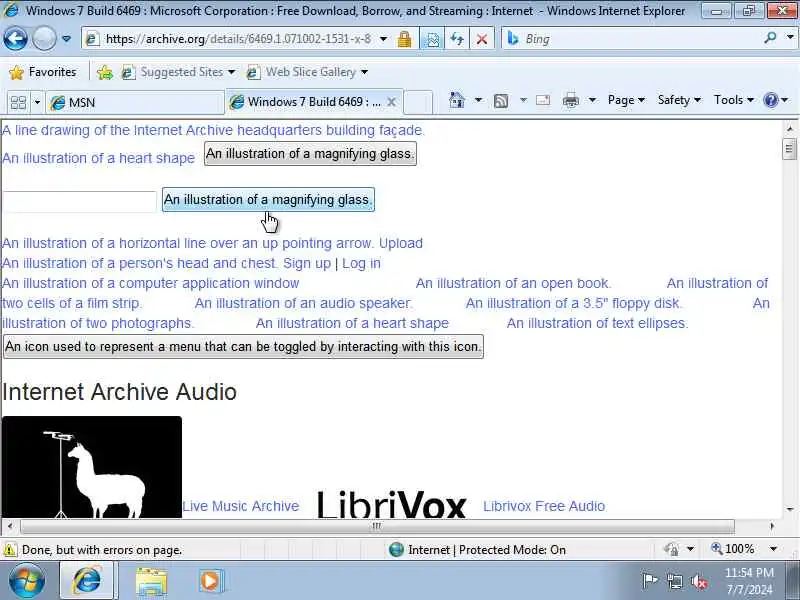Click the first heart shape link
Viewport: 800px width, 600px height.
(98, 158)
